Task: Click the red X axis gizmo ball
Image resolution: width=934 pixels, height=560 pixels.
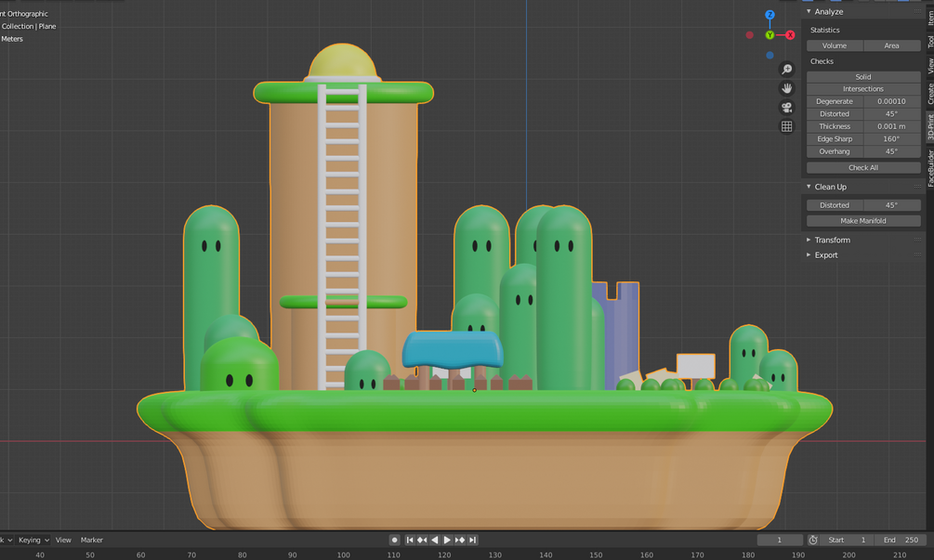Action: click(790, 35)
